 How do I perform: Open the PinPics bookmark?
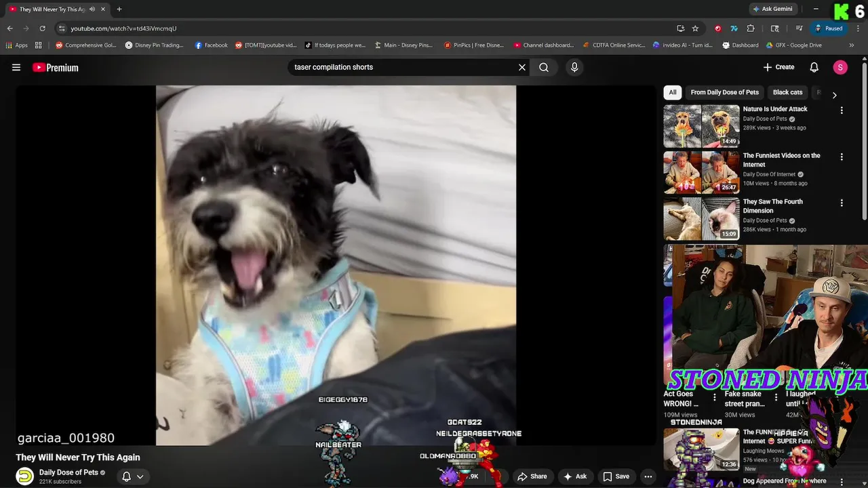pos(473,45)
